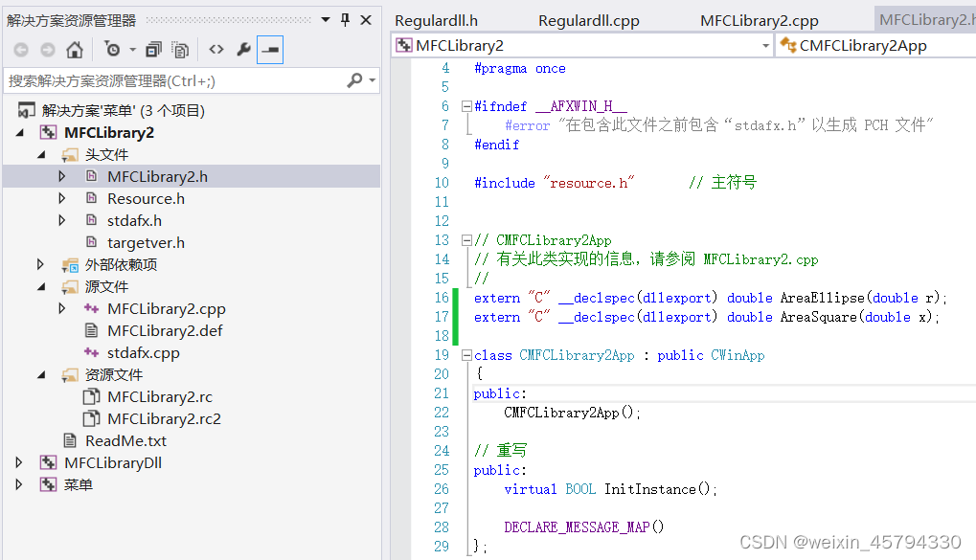This screenshot has height=560, width=976.
Task: Click the AreaSquare declaration on line 17
Action: click(x=707, y=318)
